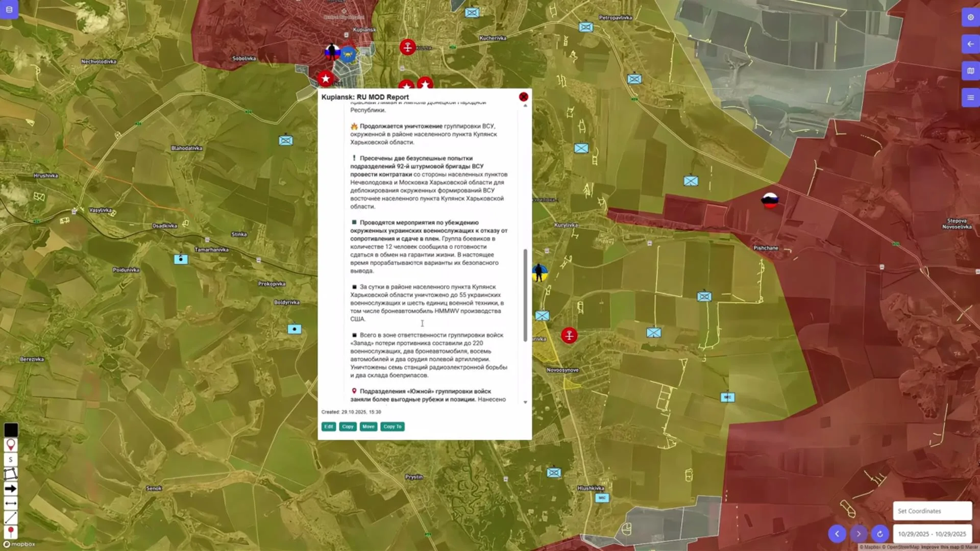Open settings gear button top right
The width and height of the screenshot is (980, 551).
click(970, 17)
